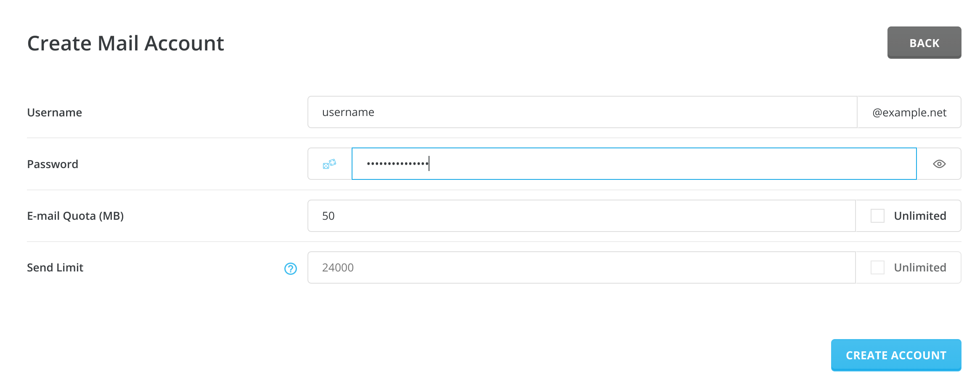The height and width of the screenshot is (387, 980).
Task: Show the password with the eye icon
Action: tap(939, 164)
